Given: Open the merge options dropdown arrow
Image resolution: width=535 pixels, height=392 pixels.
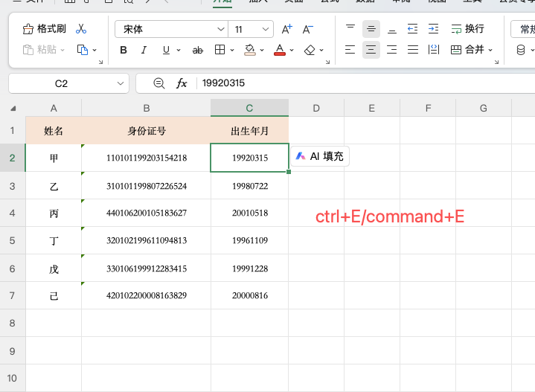Looking at the screenshot, I should click(490, 50).
